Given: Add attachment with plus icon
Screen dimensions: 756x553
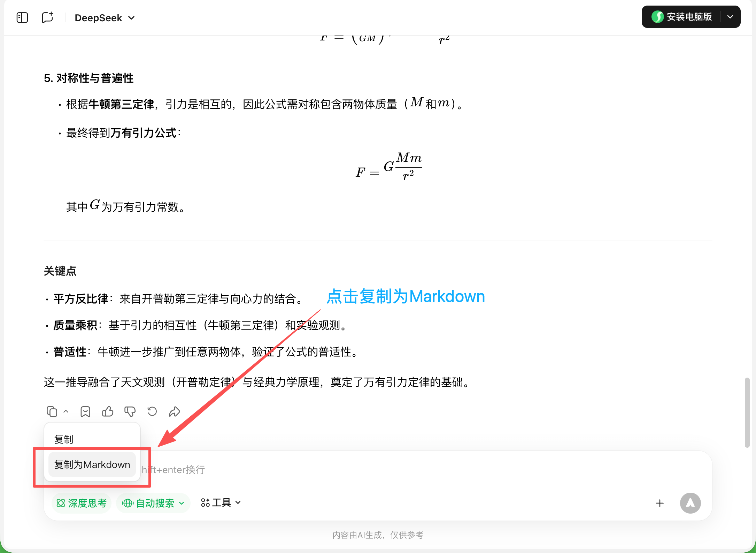Looking at the screenshot, I should 659,503.
